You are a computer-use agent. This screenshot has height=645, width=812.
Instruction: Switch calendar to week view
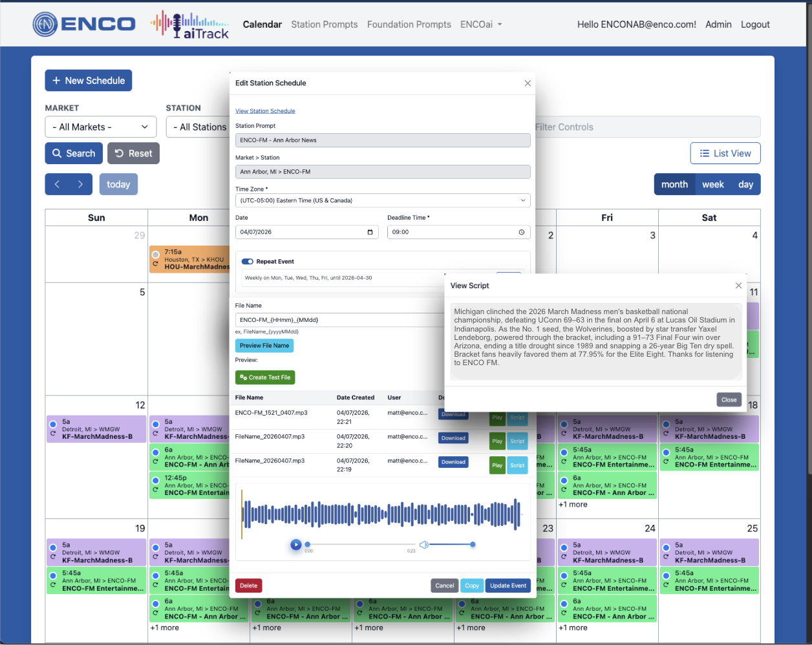[x=712, y=184]
